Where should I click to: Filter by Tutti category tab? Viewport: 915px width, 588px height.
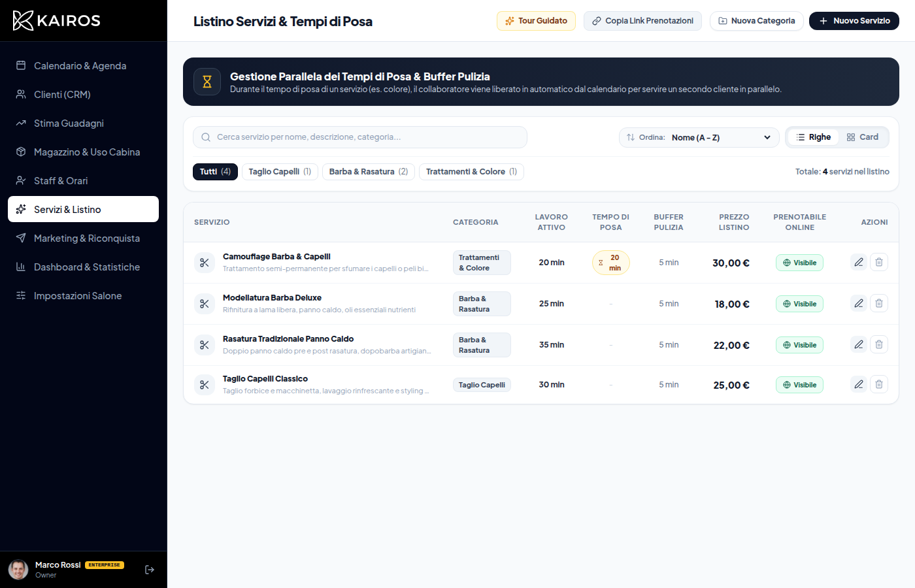coord(215,172)
